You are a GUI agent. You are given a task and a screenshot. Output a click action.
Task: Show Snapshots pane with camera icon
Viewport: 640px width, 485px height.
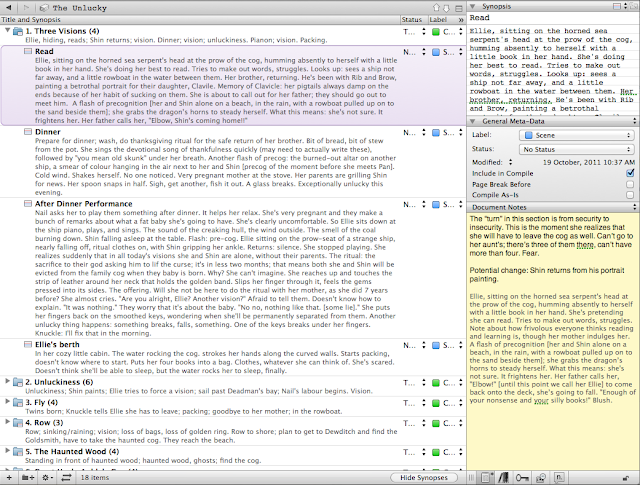tap(541, 477)
